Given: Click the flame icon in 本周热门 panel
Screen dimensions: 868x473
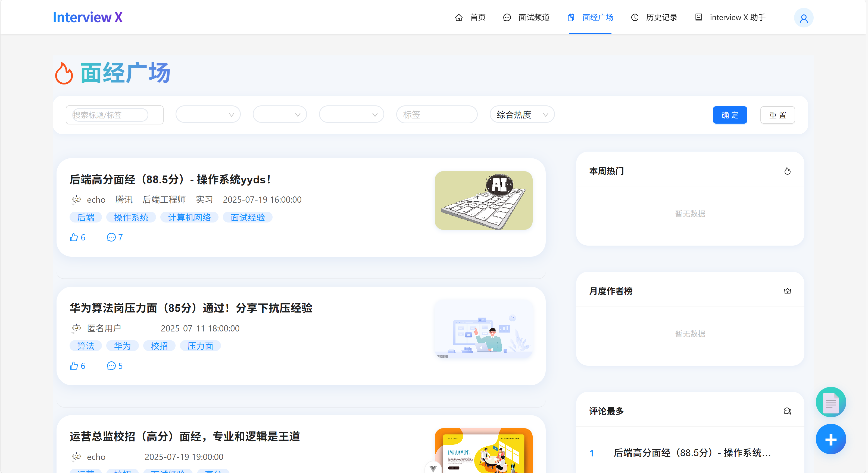Looking at the screenshot, I should 787,171.
